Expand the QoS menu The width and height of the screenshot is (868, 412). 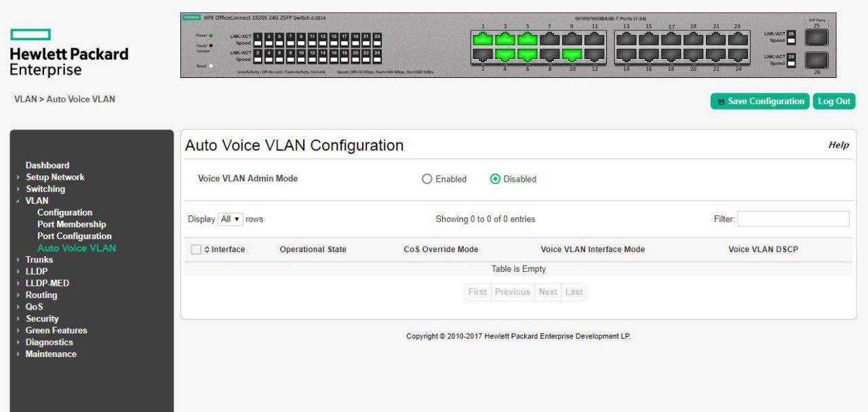34,306
